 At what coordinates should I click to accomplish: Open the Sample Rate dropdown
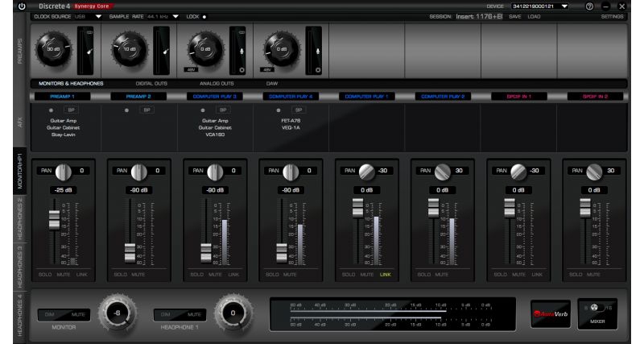(175, 17)
